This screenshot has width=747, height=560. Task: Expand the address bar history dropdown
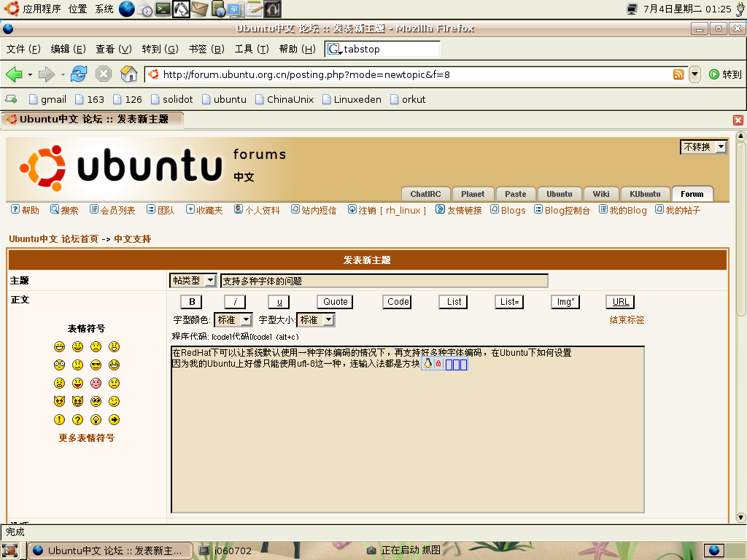click(x=695, y=74)
